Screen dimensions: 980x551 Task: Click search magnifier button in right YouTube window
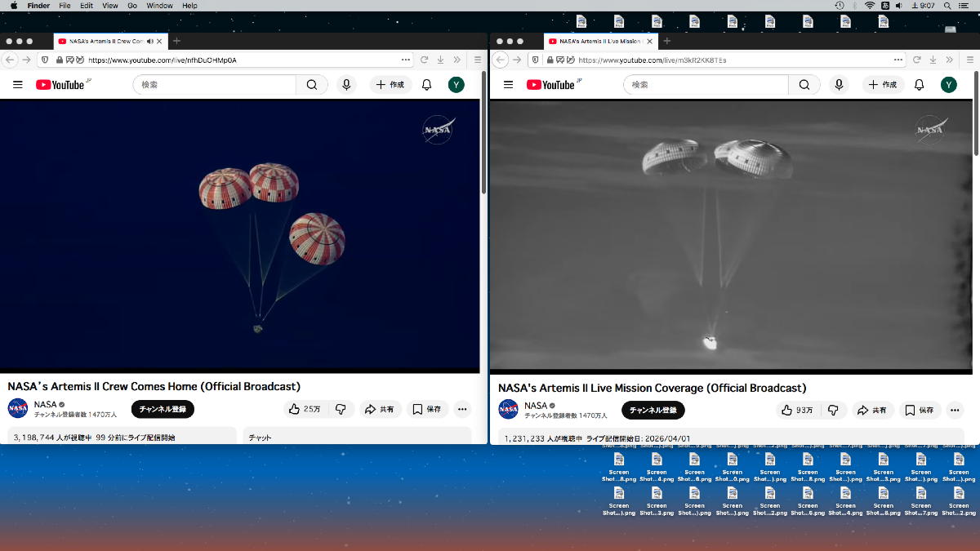click(x=804, y=85)
